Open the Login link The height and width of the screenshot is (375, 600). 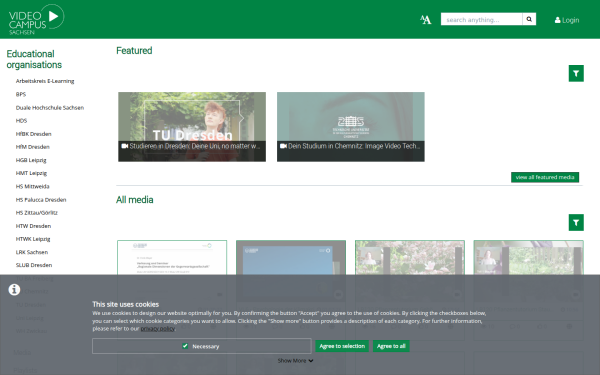coord(567,20)
